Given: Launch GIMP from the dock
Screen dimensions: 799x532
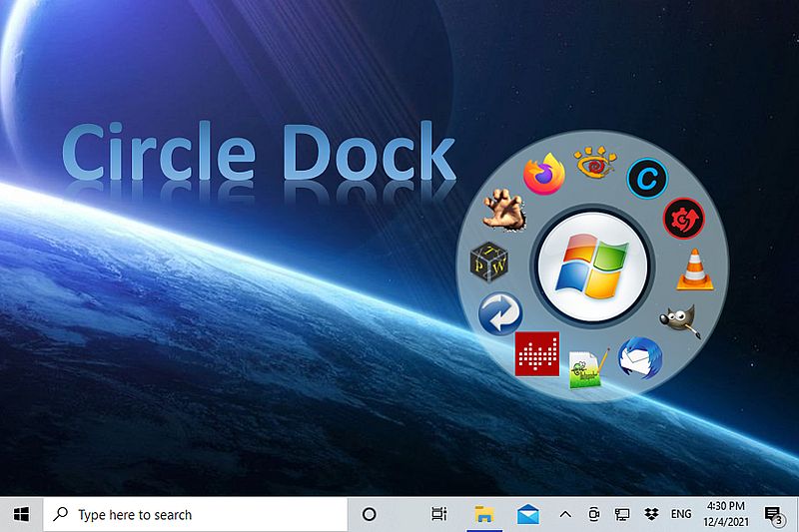Looking at the screenshot, I should coord(679,320).
